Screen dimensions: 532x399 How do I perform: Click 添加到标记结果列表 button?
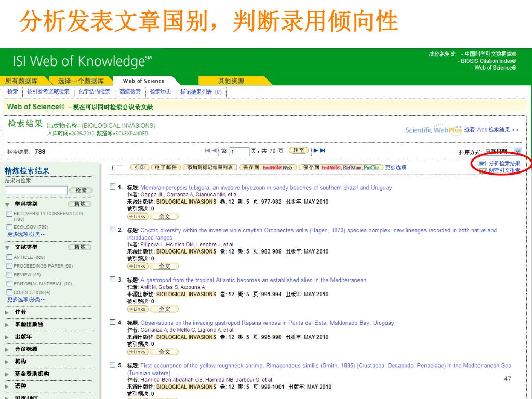(210, 168)
